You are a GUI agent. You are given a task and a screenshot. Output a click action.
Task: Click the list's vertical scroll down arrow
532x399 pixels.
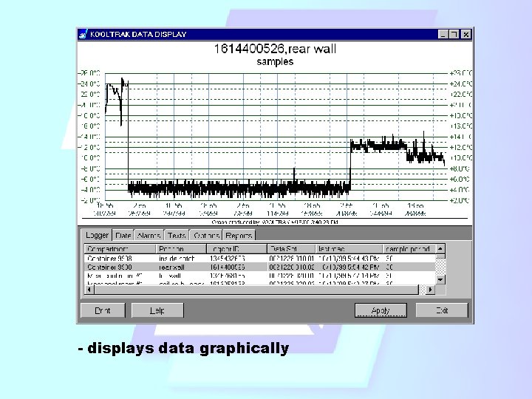click(x=440, y=280)
